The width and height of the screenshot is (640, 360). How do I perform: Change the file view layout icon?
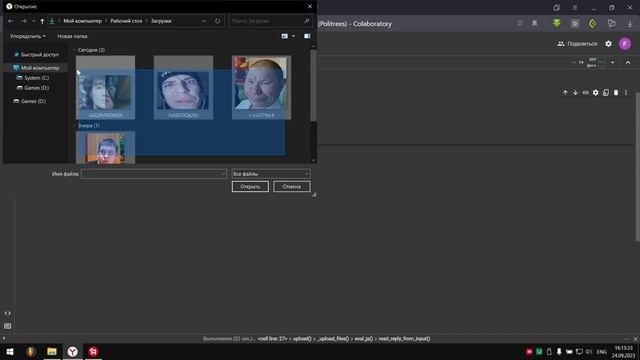284,36
